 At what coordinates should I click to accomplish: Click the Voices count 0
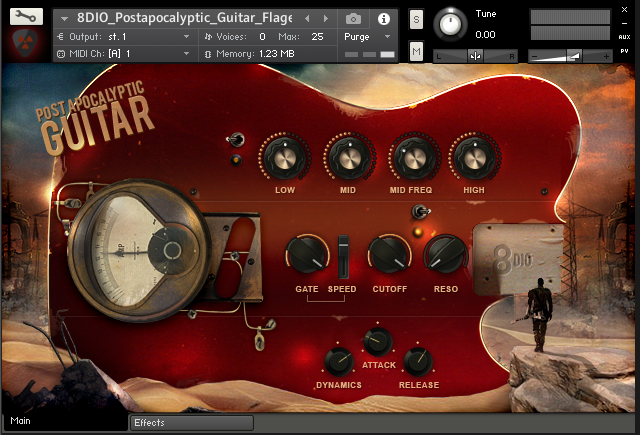[262, 37]
